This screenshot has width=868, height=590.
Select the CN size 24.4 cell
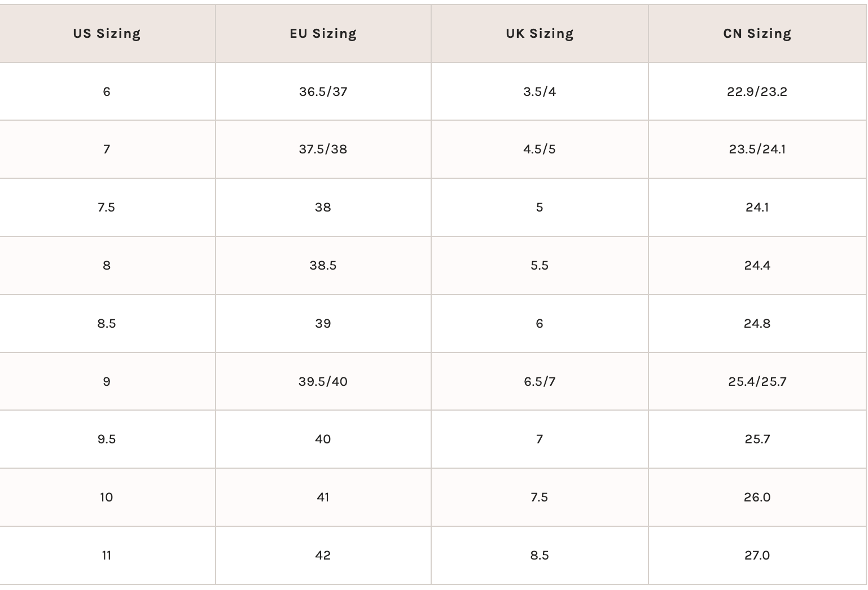[x=757, y=266]
